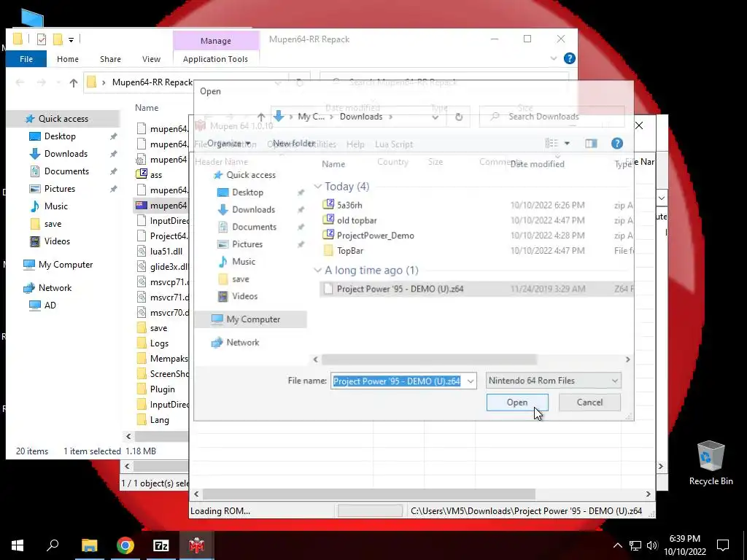The width and height of the screenshot is (747, 560).
Task: Select My Computer in Open dialog sidebar
Action: click(253, 319)
